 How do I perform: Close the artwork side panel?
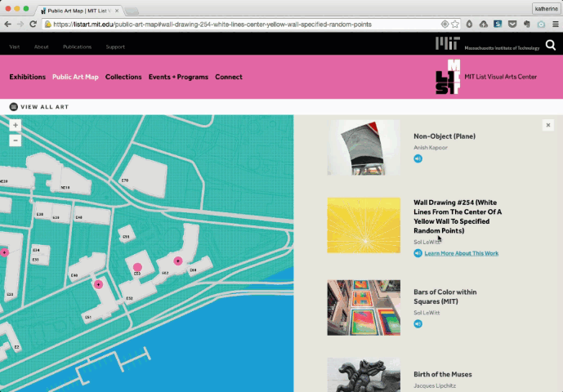click(548, 125)
